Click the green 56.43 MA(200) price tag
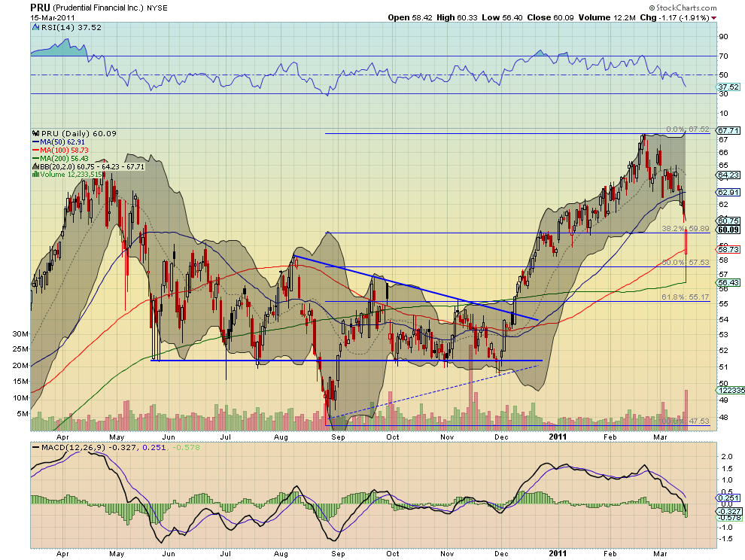 tap(728, 282)
